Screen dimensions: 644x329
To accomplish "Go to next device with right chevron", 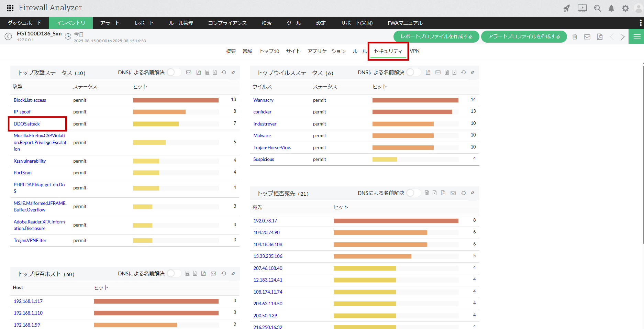I will [x=622, y=37].
